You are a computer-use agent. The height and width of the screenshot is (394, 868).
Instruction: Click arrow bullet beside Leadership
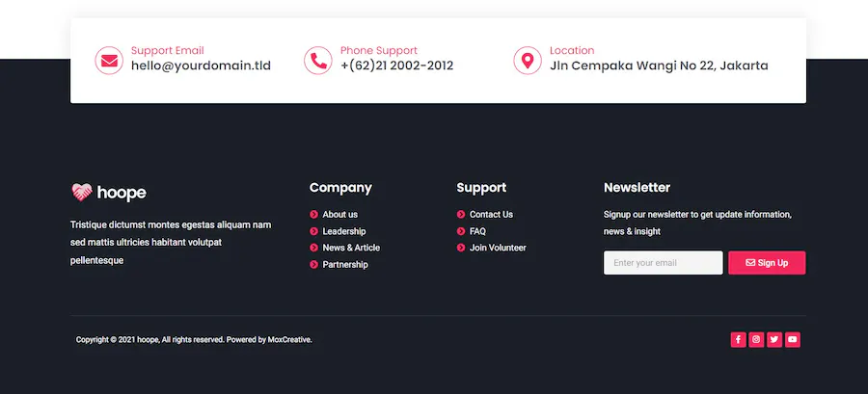[x=313, y=231]
